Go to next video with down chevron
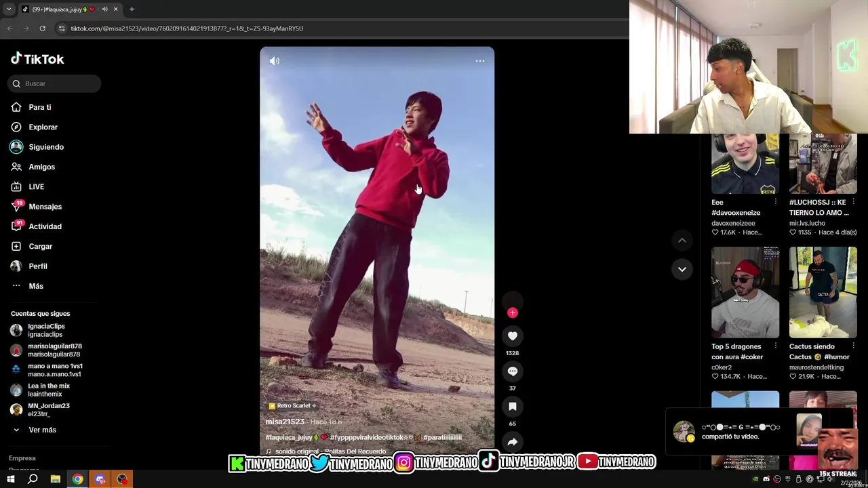The height and width of the screenshot is (488, 868). point(682,269)
